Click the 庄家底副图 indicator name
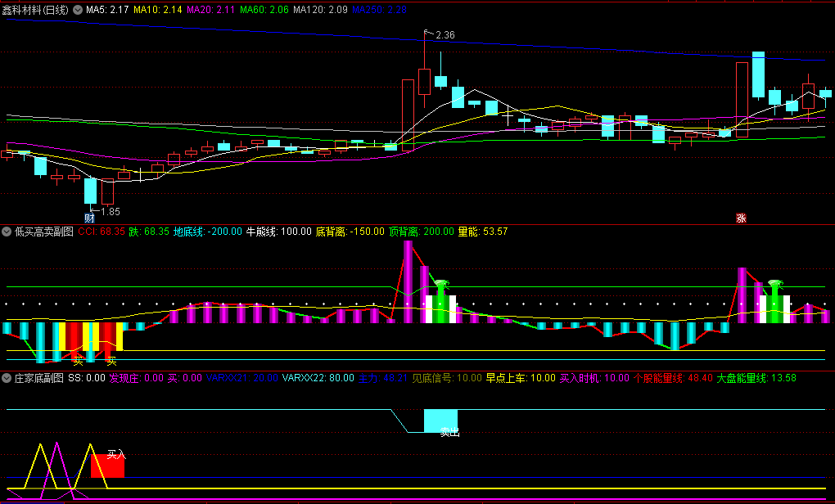Viewport: 835px width, 504px height. pos(38,378)
